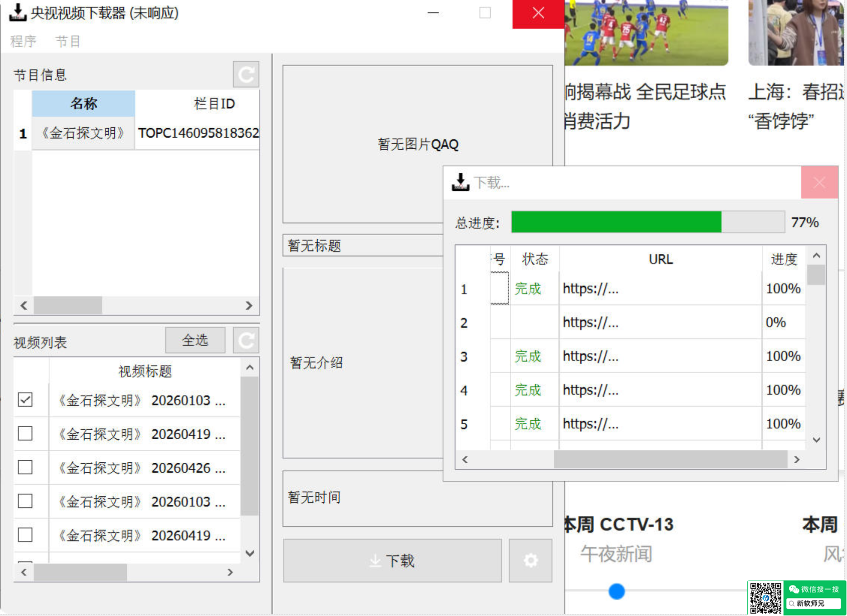Screen dimensions: 847x616
Task: Click the 全选 button
Action: click(x=195, y=341)
